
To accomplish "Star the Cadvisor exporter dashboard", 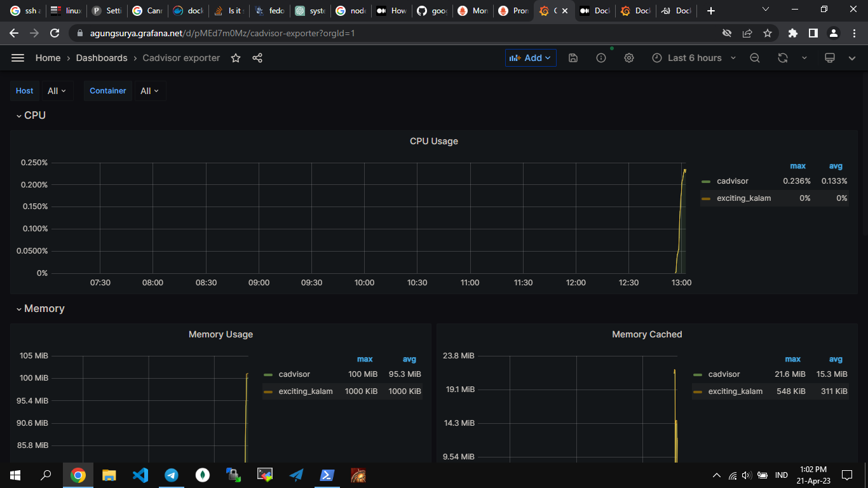I will [236, 58].
